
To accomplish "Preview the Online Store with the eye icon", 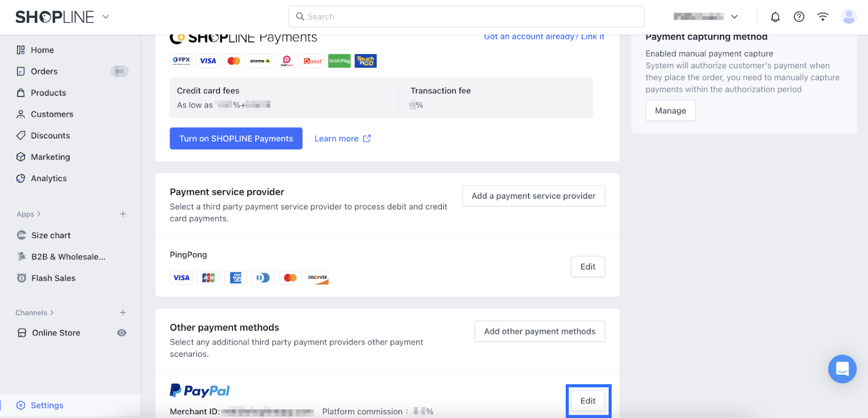I will pos(122,333).
